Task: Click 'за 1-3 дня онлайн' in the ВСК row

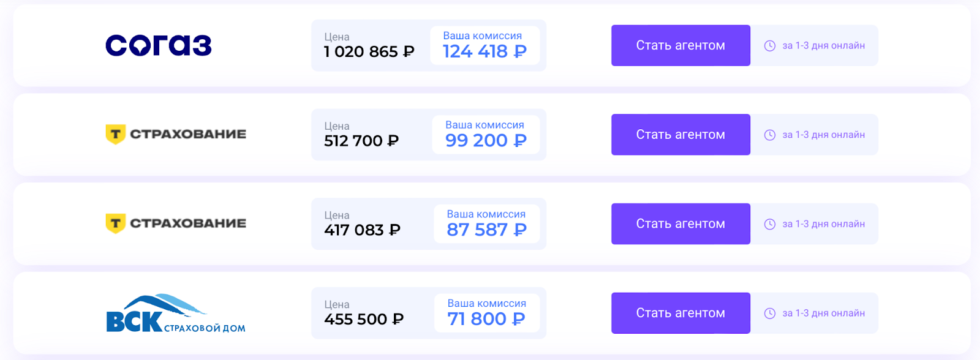Action: point(823,313)
